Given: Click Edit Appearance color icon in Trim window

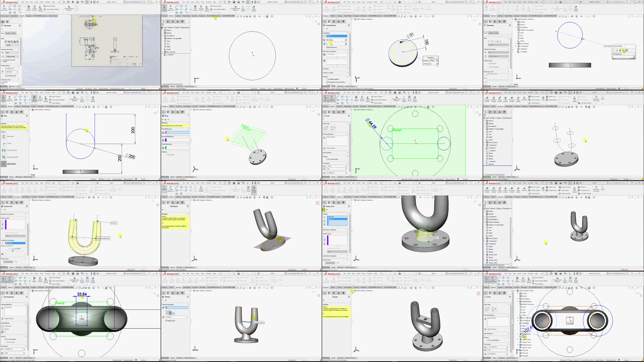Looking at the screenshot, I should pos(106,107).
